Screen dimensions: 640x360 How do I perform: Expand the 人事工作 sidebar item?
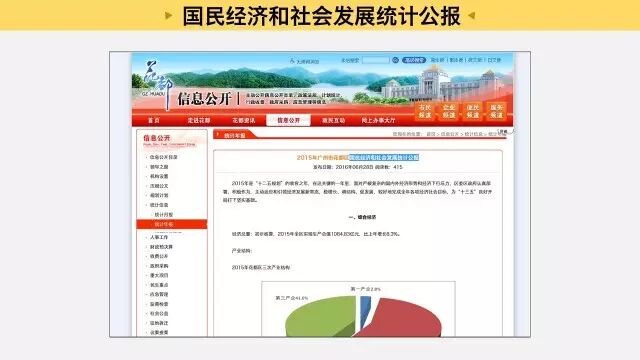coord(159,237)
